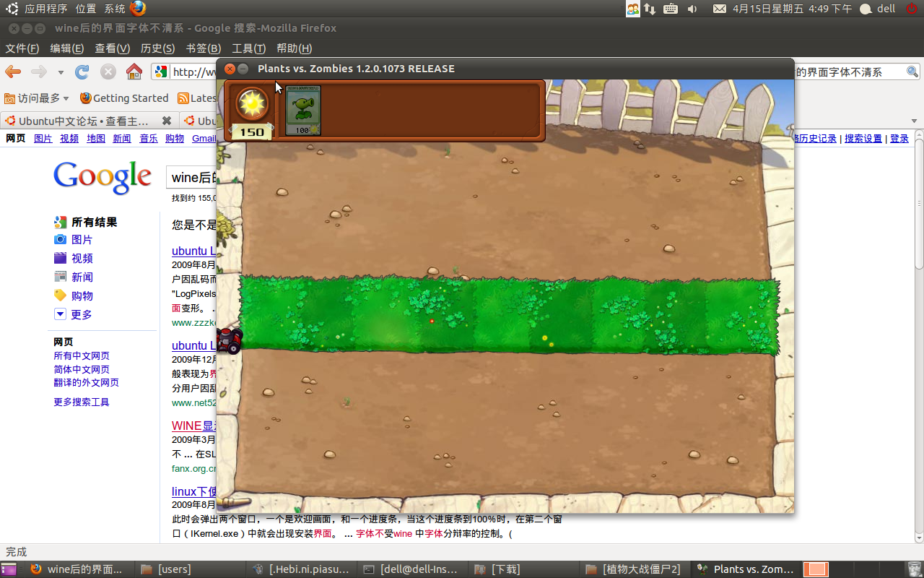
Task: Click 登录 sign-in link
Action: (899, 139)
